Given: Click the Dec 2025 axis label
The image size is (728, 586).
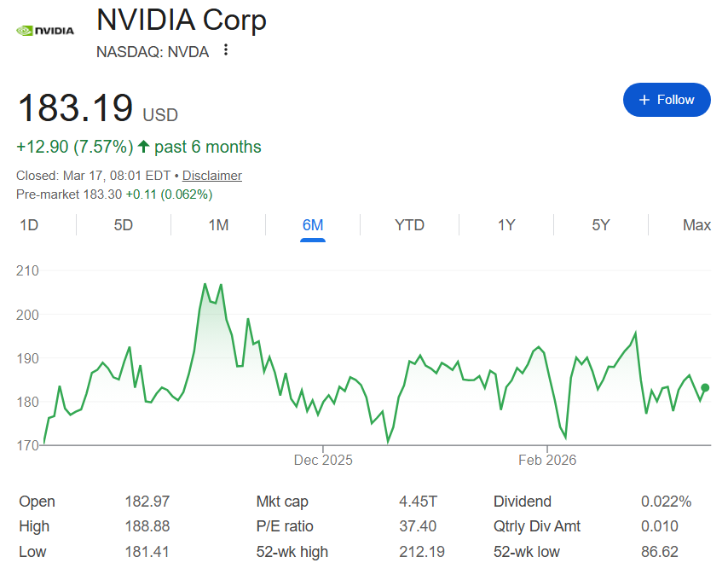Looking at the screenshot, I should click(323, 461).
